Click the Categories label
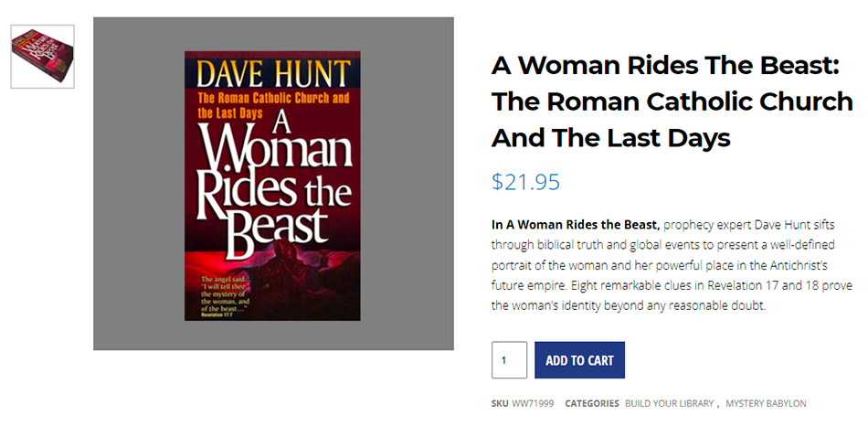868x426 pixels. tap(591, 403)
